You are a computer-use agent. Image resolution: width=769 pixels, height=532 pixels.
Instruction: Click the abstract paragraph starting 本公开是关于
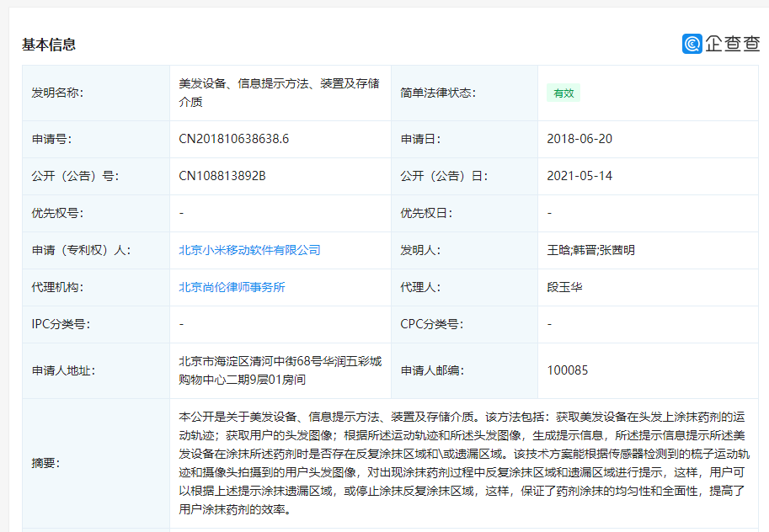click(463, 463)
